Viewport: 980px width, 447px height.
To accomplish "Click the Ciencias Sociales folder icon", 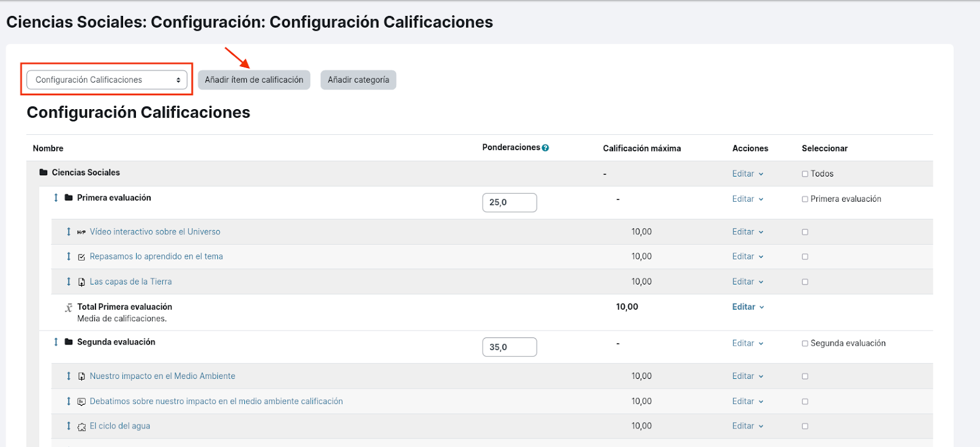I will coord(43,172).
